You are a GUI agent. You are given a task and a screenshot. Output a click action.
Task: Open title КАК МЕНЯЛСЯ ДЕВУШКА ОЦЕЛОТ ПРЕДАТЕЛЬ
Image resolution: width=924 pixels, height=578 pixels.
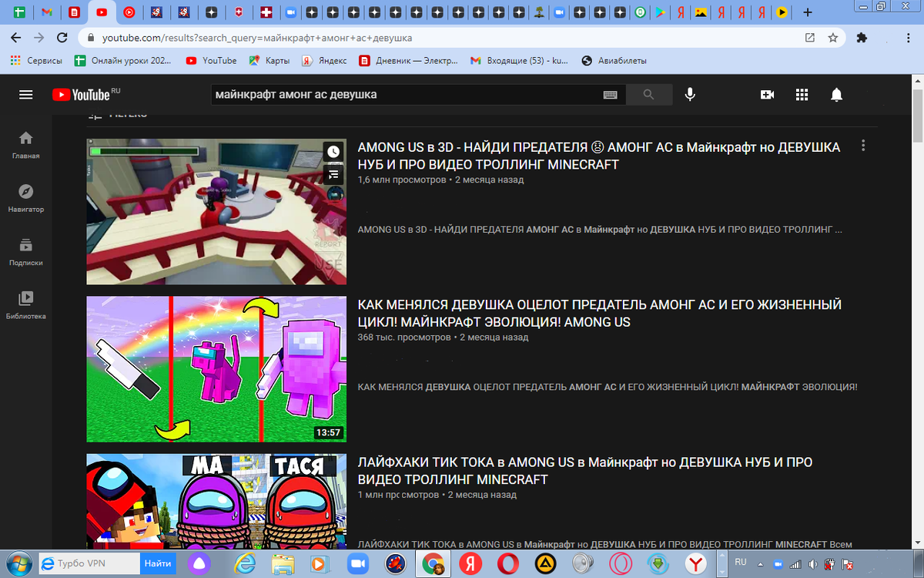point(600,314)
